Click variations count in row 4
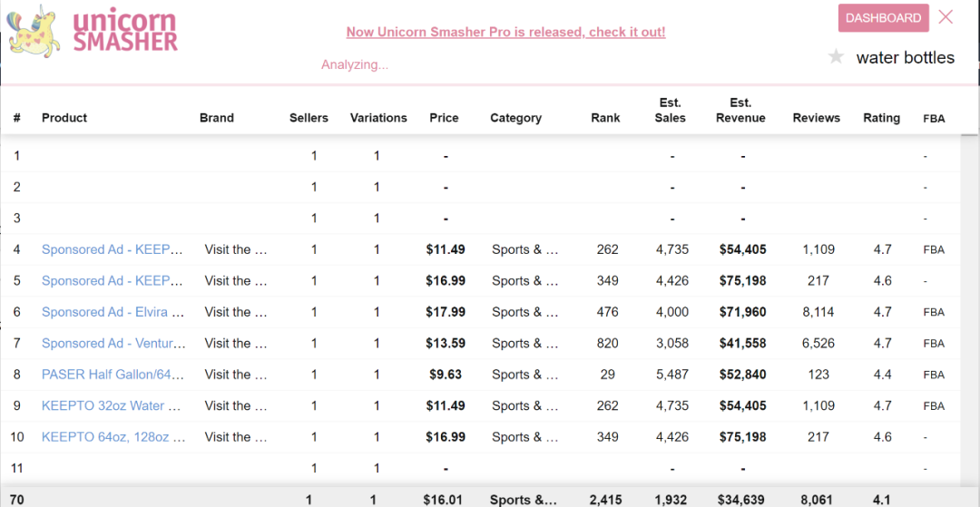The width and height of the screenshot is (980, 507). point(377,249)
